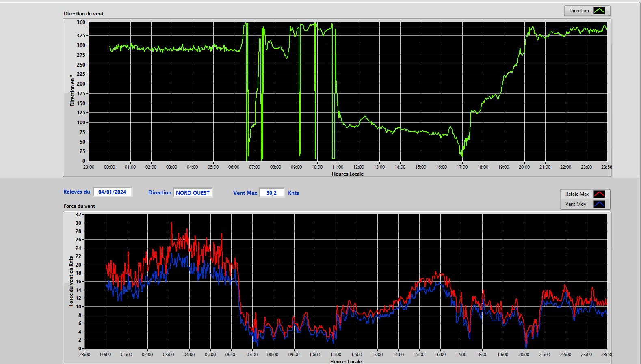Click the blue 'Direction' label beside NORD OUEST
This screenshot has width=641, height=364.
pos(160,192)
